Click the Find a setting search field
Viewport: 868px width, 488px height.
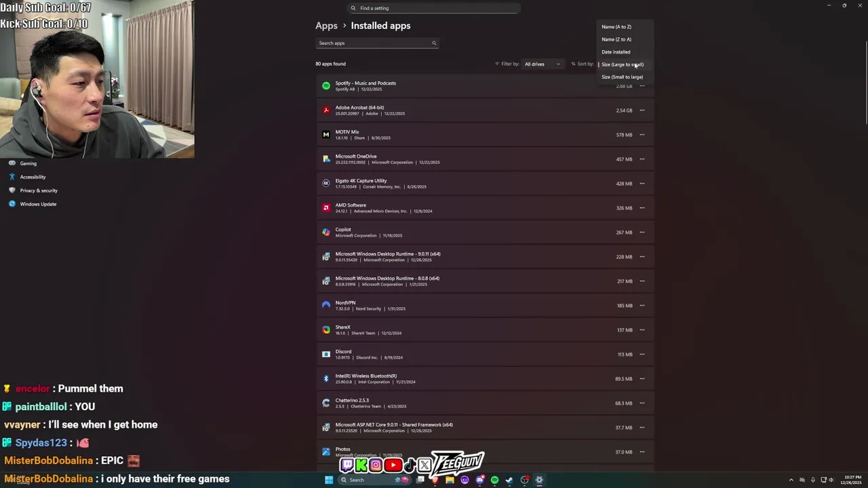click(434, 8)
